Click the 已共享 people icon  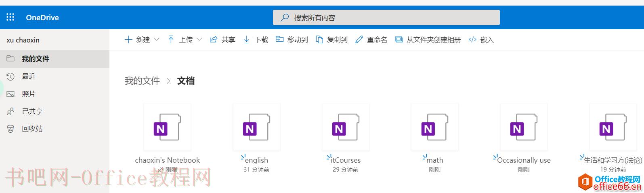[x=10, y=111]
